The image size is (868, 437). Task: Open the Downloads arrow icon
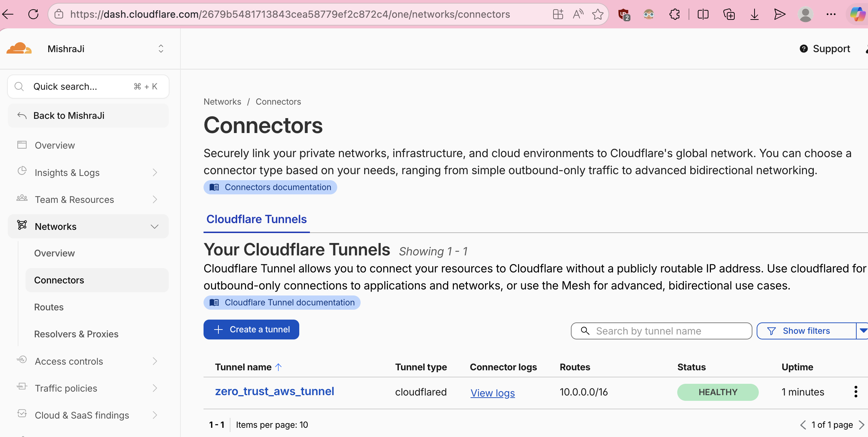tap(754, 14)
